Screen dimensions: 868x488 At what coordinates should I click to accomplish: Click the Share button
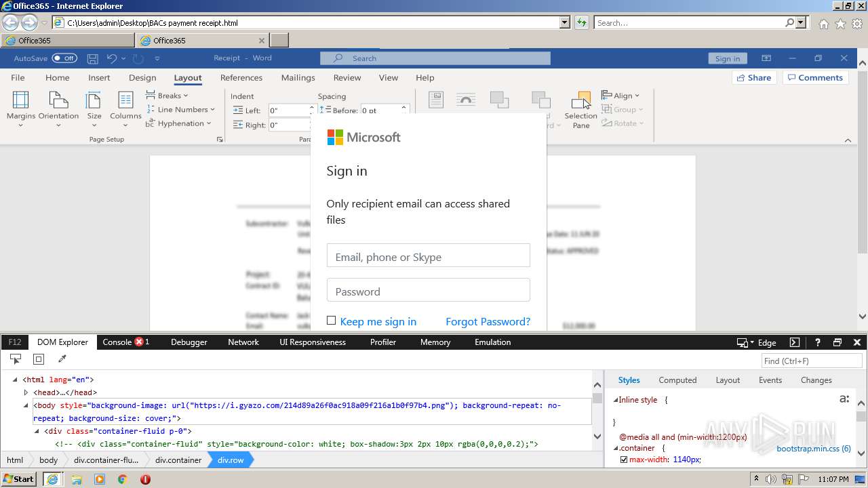point(754,77)
